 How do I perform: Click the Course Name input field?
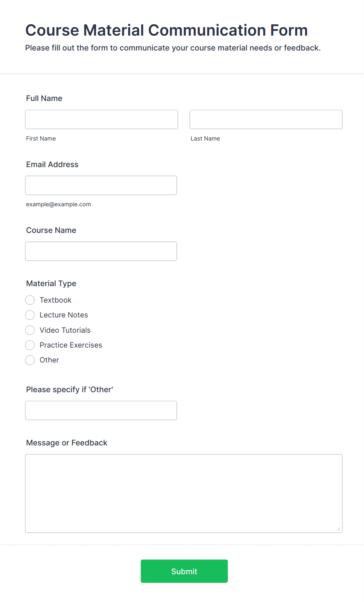(x=101, y=251)
